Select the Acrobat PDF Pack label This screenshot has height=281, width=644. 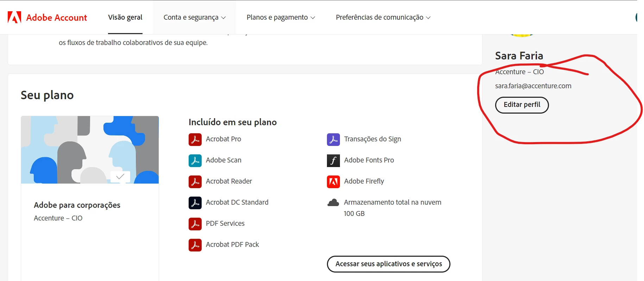click(232, 244)
